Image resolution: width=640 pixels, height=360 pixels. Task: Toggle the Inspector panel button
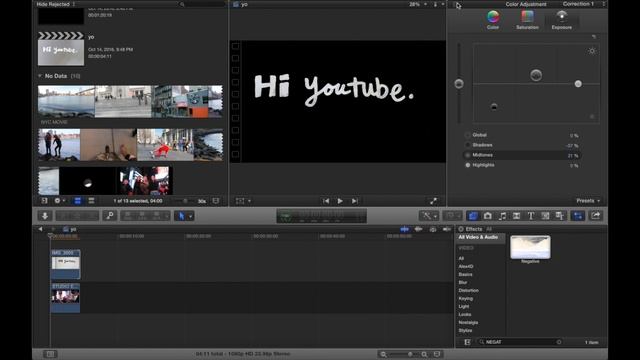tap(578, 216)
